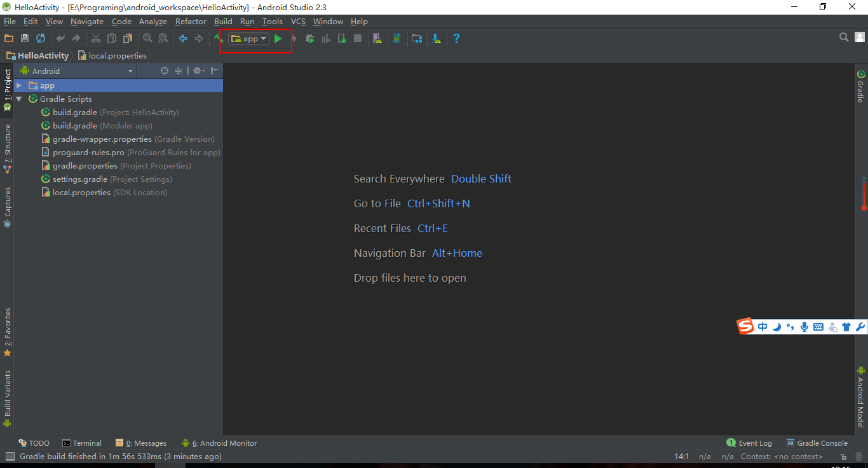Open the TODO tool window
The height and width of the screenshot is (468, 868).
coord(34,443)
